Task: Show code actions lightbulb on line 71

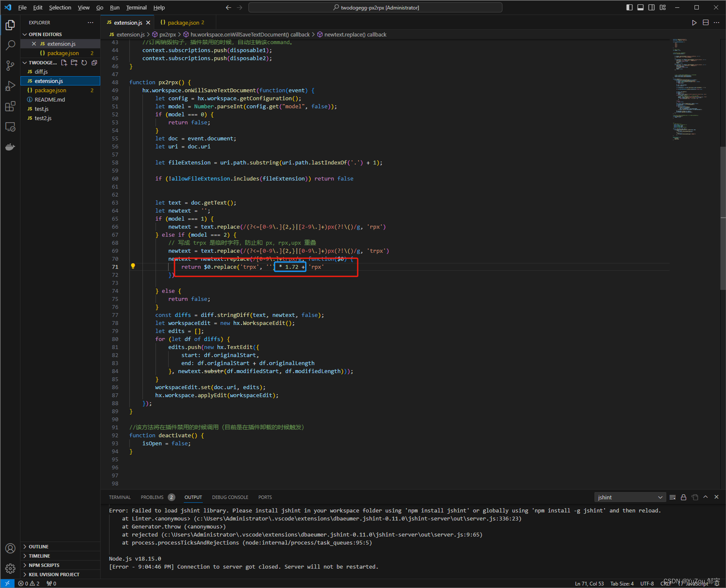Action: (x=133, y=266)
